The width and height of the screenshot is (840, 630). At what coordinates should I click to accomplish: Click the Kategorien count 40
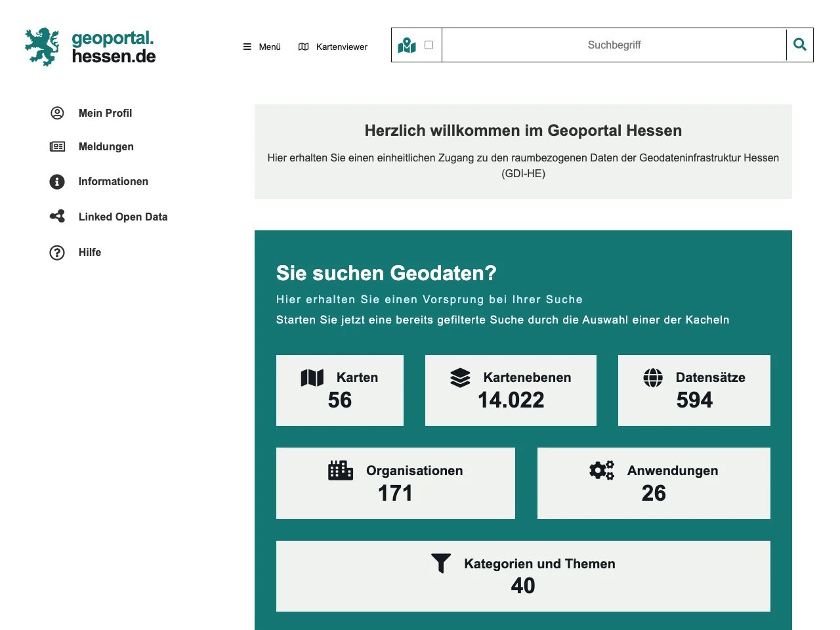click(x=523, y=585)
